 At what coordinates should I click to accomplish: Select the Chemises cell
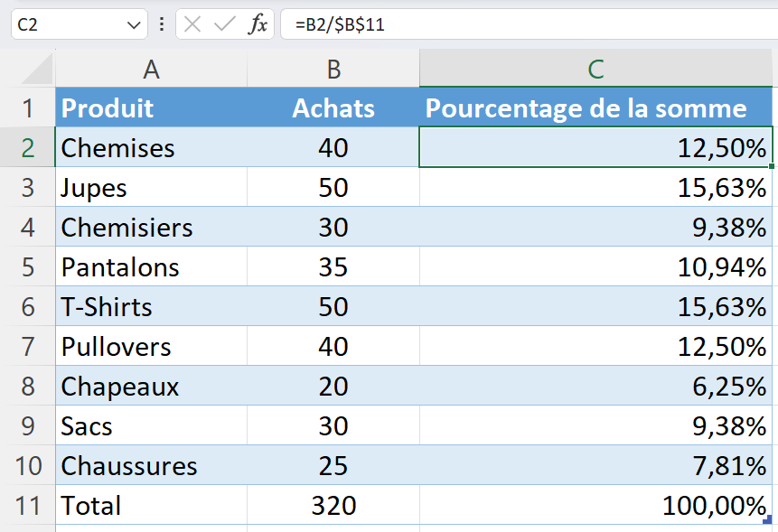(151, 147)
